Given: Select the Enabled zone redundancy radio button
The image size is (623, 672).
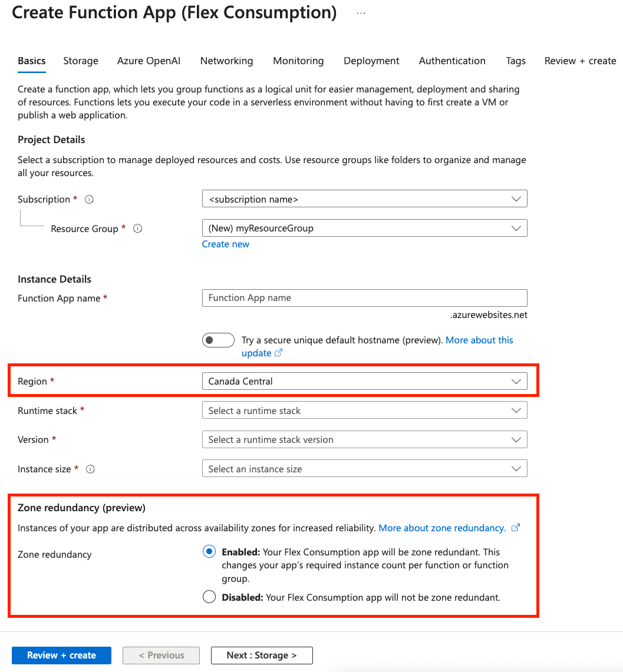Looking at the screenshot, I should coord(209,551).
